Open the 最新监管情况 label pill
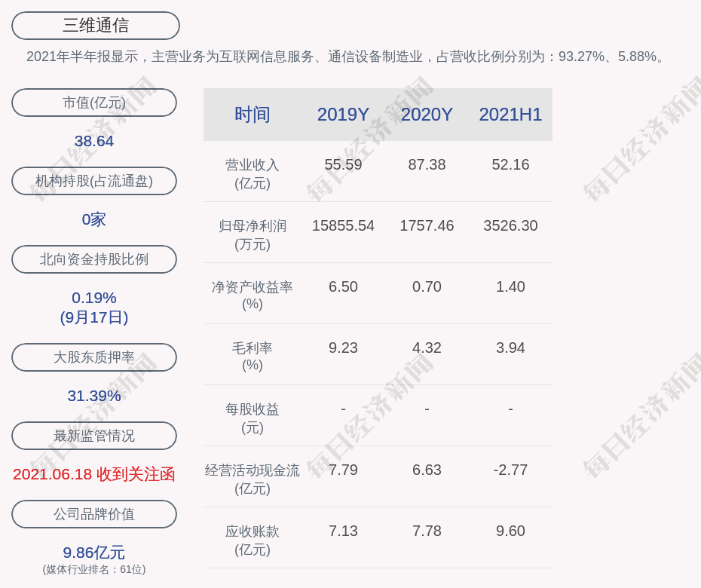Image resolution: width=701 pixels, height=588 pixels. point(94,436)
